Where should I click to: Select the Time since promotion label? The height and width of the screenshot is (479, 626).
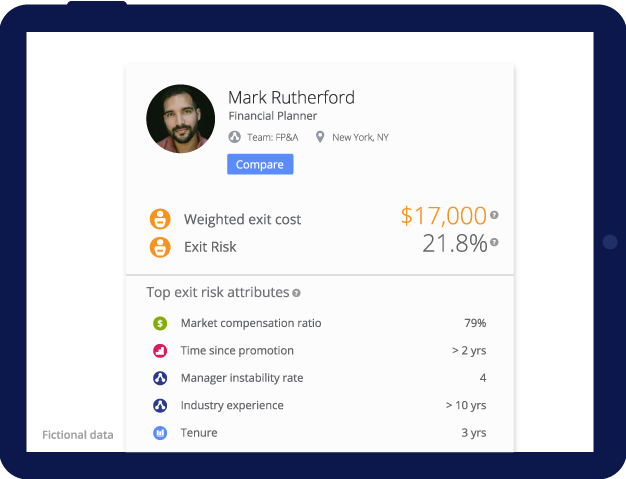click(x=237, y=350)
